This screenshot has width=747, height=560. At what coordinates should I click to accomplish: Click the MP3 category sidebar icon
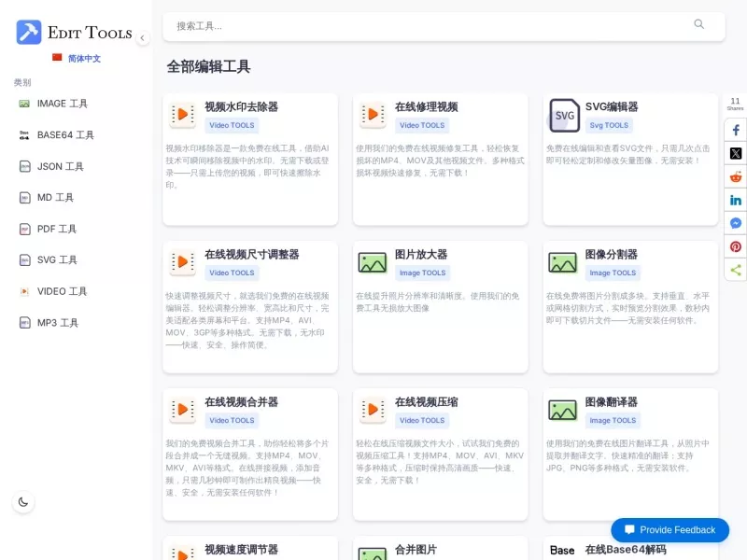point(24,323)
